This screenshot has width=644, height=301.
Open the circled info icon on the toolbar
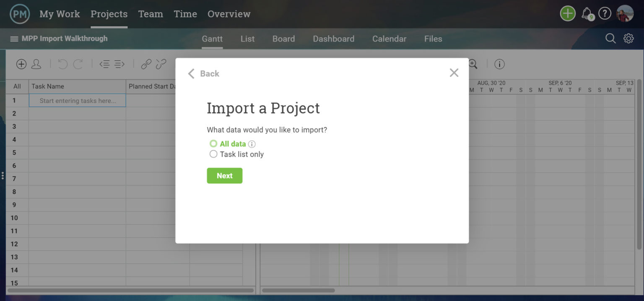[x=499, y=64]
